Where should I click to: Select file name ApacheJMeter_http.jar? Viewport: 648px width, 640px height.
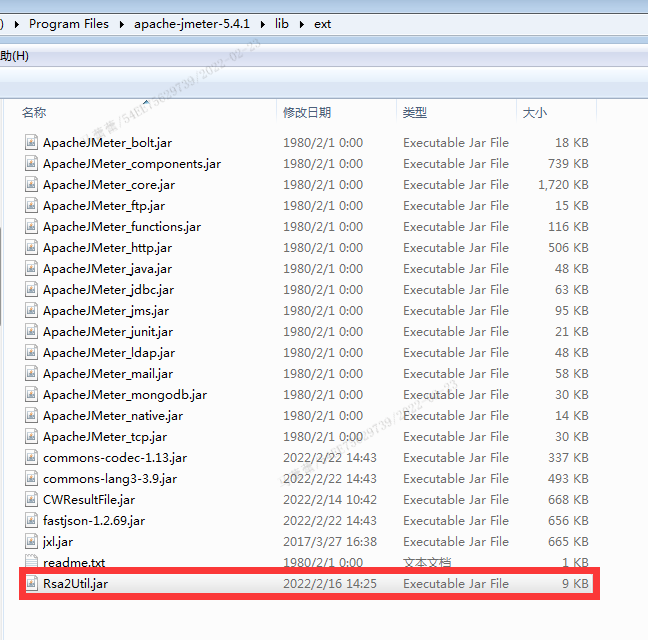107,248
